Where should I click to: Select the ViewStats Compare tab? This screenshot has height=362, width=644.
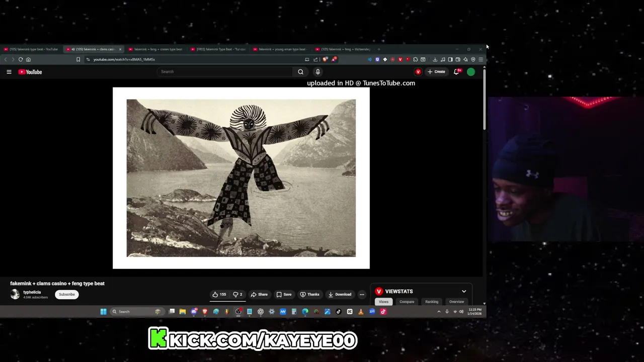tap(407, 302)
